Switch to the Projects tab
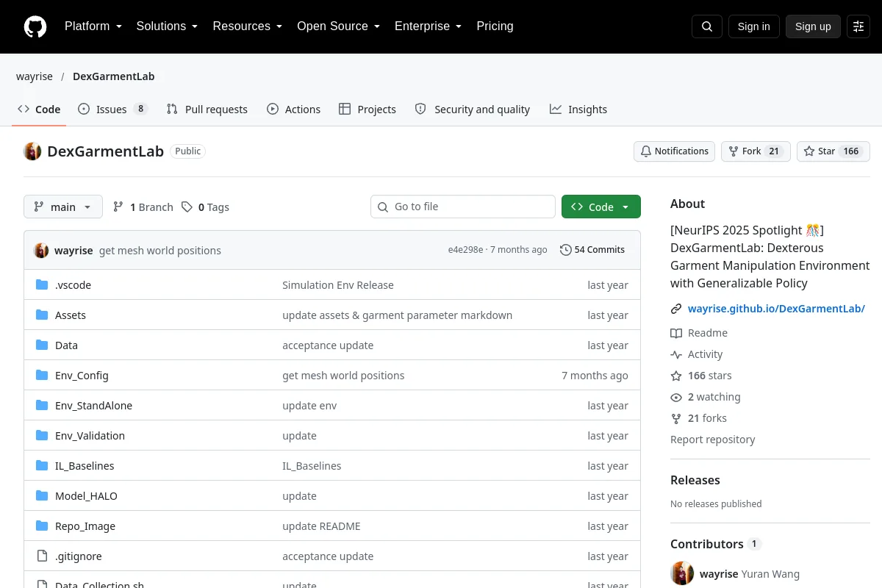 point(367,110)
